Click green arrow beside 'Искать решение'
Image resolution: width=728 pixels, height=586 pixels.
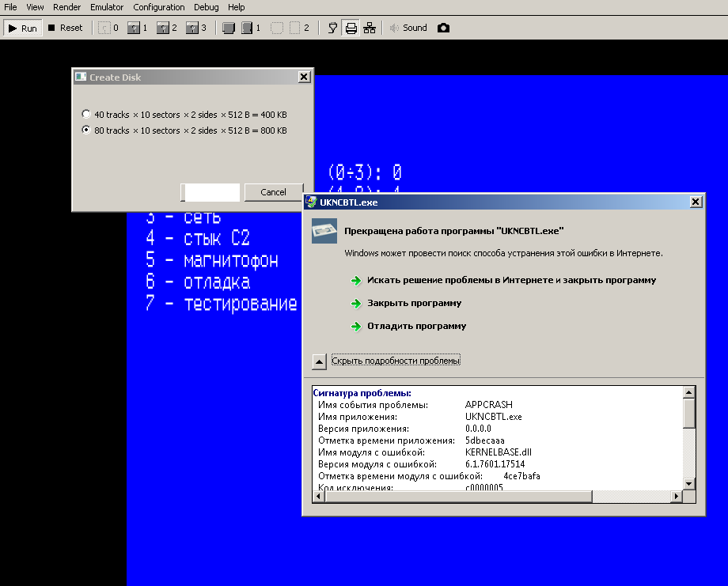[356, 281]
